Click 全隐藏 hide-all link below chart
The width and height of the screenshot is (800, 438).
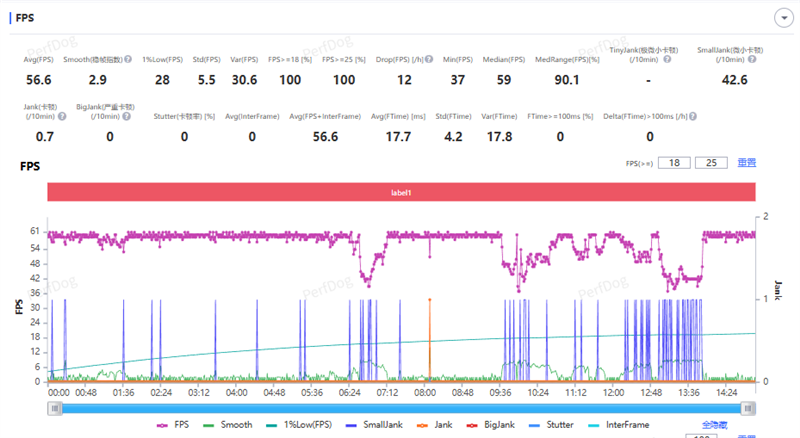[x=714, y=425]
